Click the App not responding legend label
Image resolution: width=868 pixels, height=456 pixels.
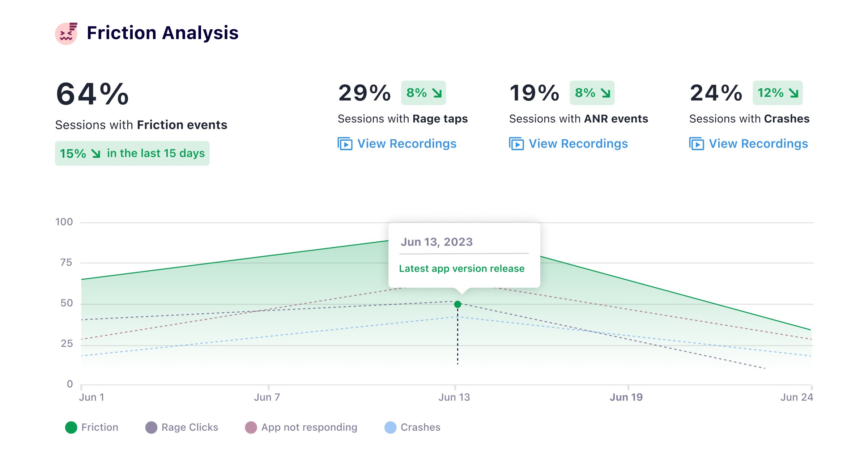309,427
